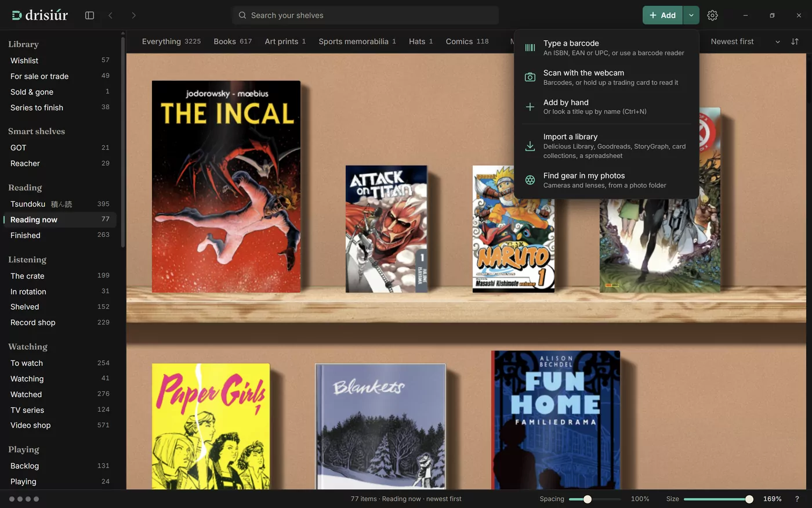Viewport: 812px width, 508px height.
Task: Switch to the Everything tab
Action: point(171,41)
